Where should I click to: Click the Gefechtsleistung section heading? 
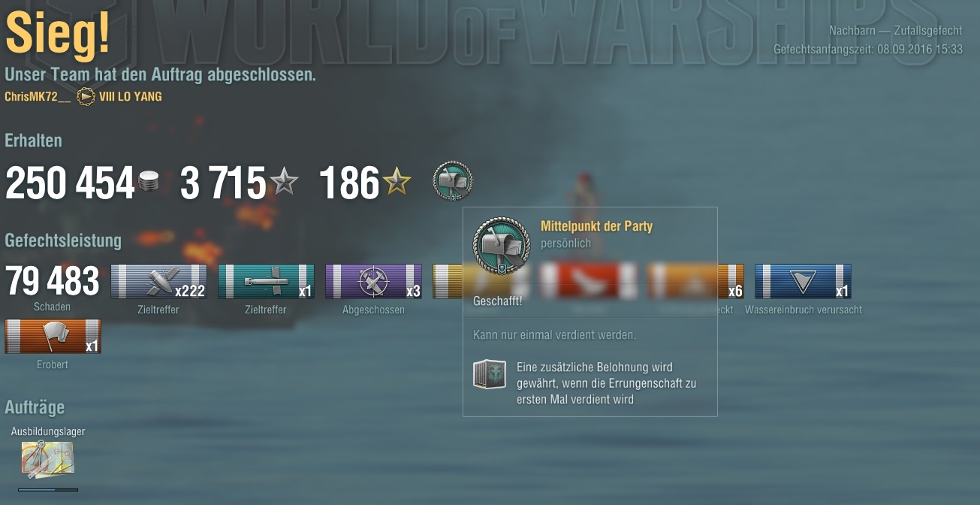coord(63,240)
